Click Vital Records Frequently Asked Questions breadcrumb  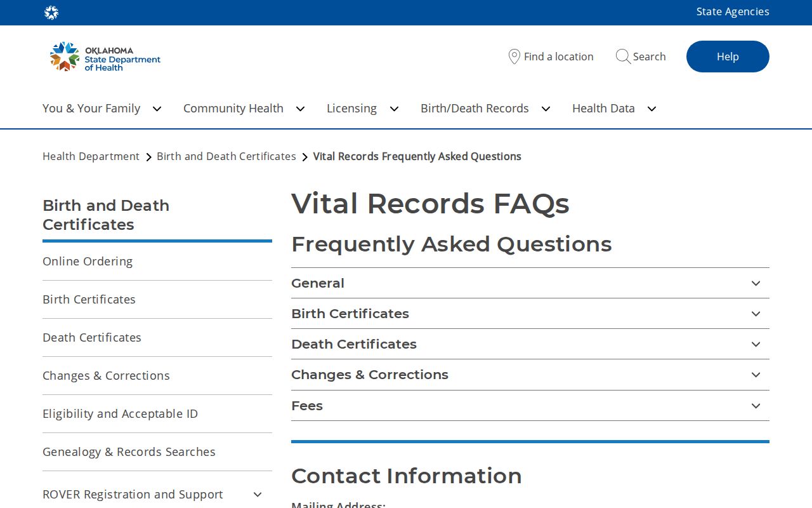417,156
